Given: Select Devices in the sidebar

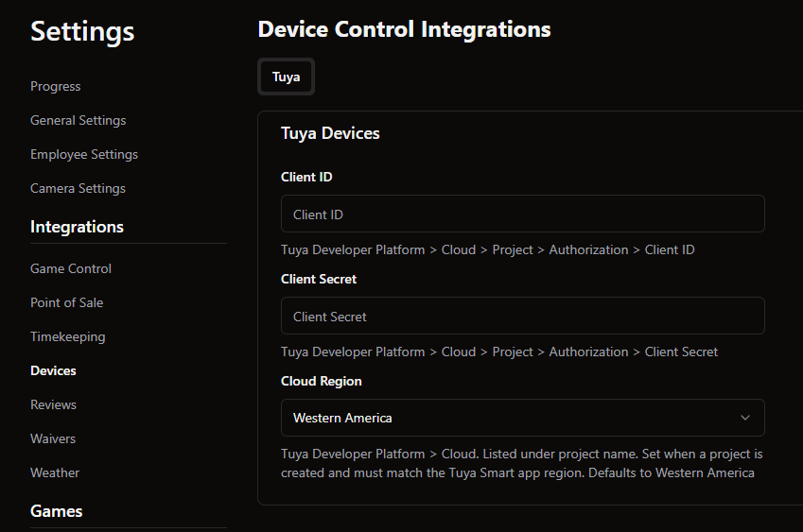Looking at the screenshot, I should pyautogui.click(x=53, y=370).
